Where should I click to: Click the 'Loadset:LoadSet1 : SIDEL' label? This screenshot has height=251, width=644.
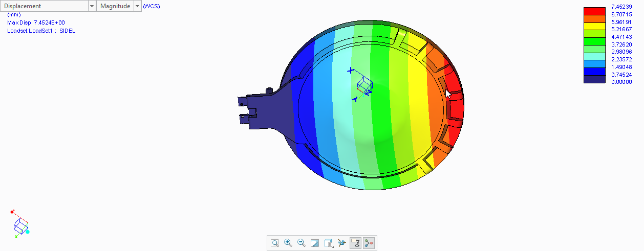click(x=41, y=31)
